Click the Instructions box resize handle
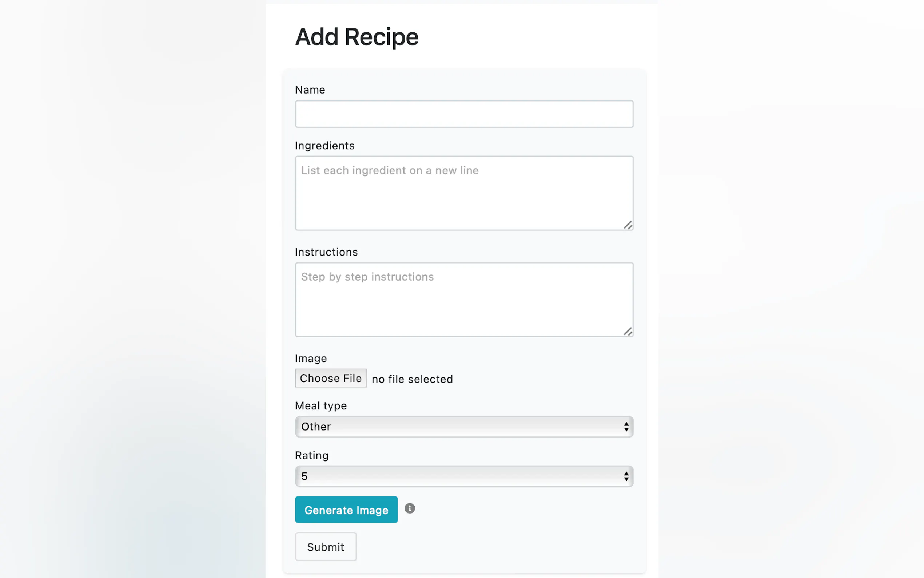This screenshot has width=924, height=578. pyautogui.click(x=628, y=332)
